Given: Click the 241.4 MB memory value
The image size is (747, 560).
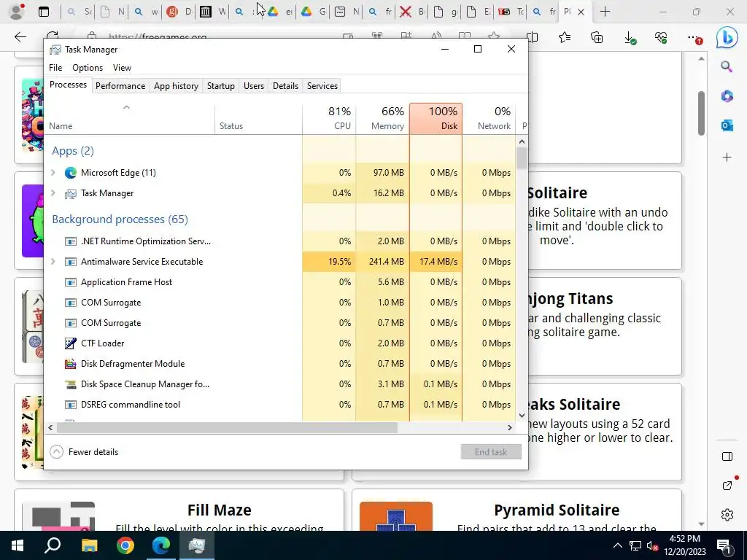Looking at the screenshot, I should click(387, 262).
